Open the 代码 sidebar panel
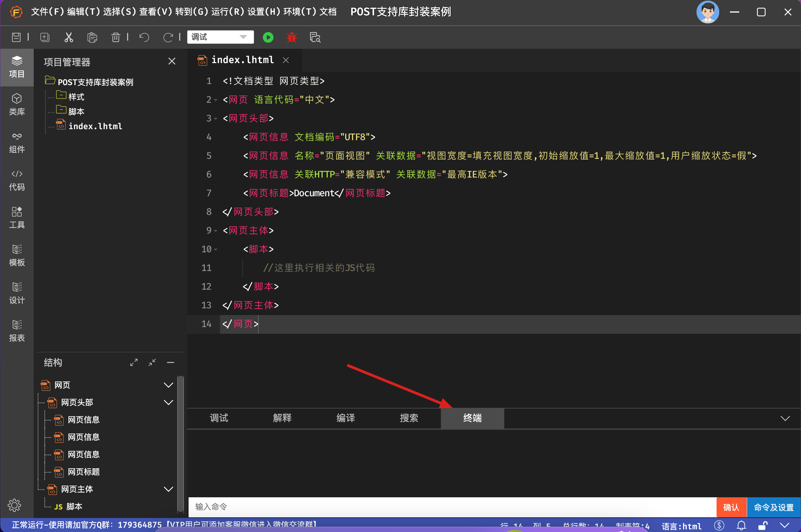801x532 pixels. 17,180
